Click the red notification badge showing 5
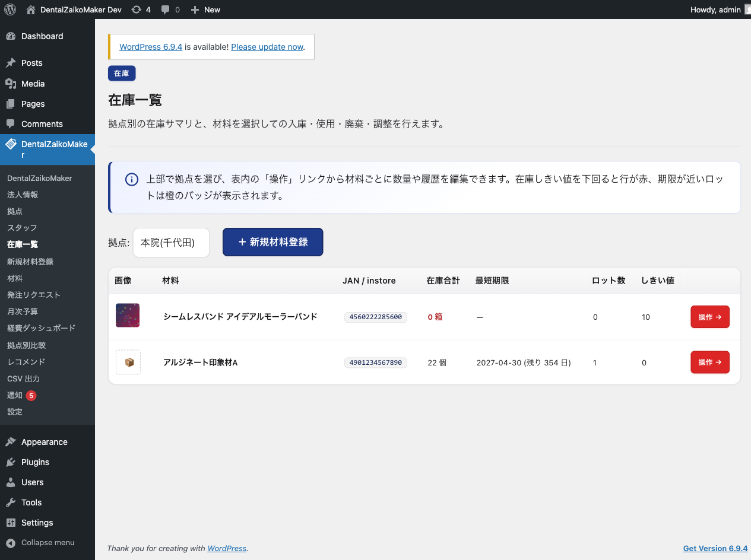 coord(31,395)
